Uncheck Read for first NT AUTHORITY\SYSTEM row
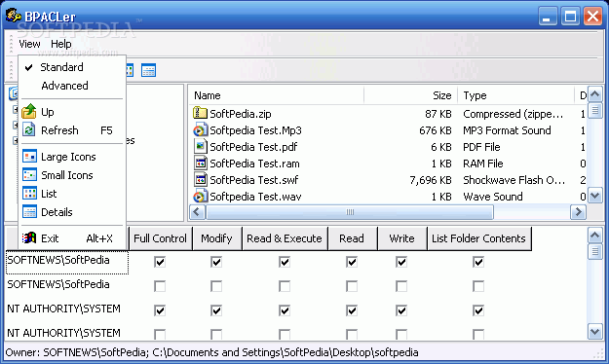The height and width of the screenshot is (364, 609). [352, 310]
